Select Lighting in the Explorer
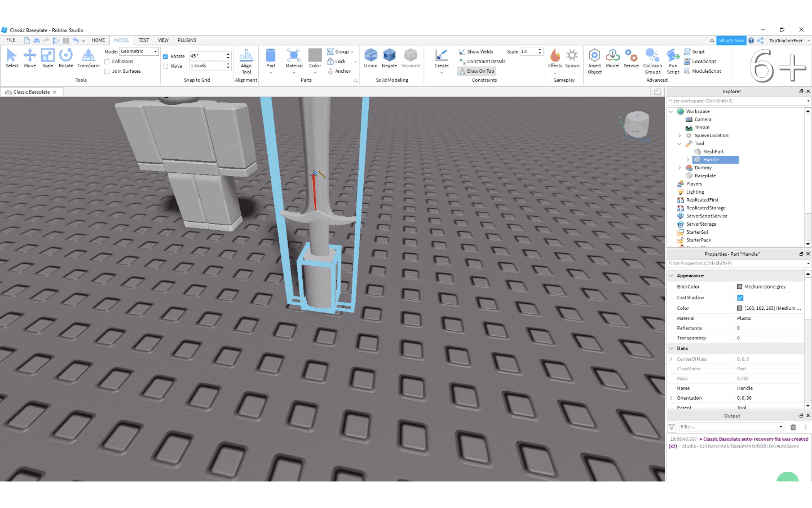The image size is (812, 508). click(x=695, y=192)
